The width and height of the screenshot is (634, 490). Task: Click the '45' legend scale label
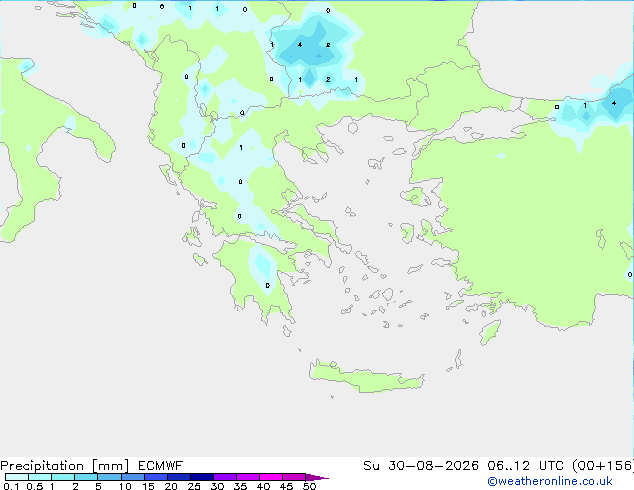286,486
